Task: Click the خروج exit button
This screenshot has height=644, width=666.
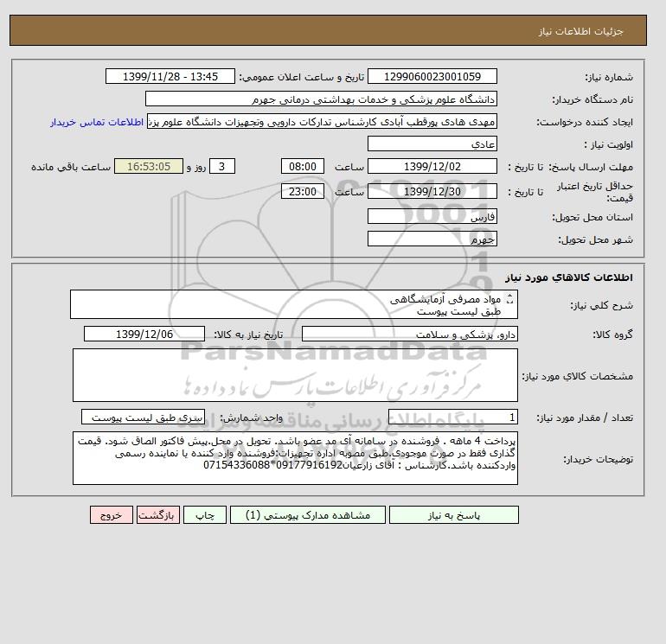Action: pos(112,515)
